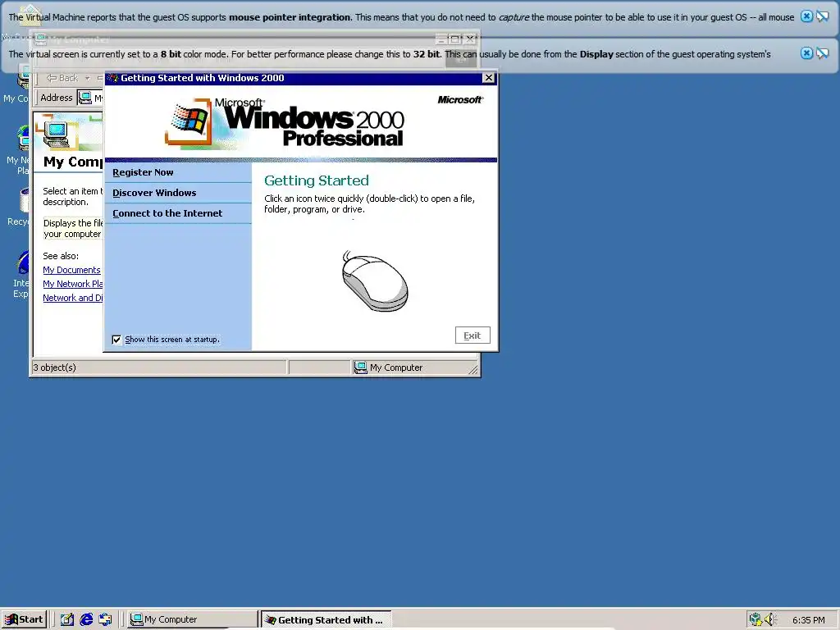840x630 pixels.
Task: Click the 3 object(s) status bar text
Action: tap(55, 367)
